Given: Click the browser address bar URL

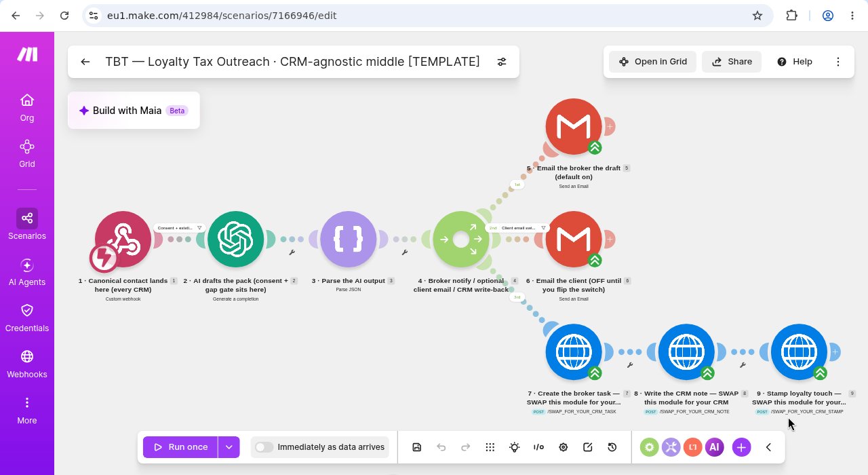Looking at the screenshot, I should click(222, 15).
